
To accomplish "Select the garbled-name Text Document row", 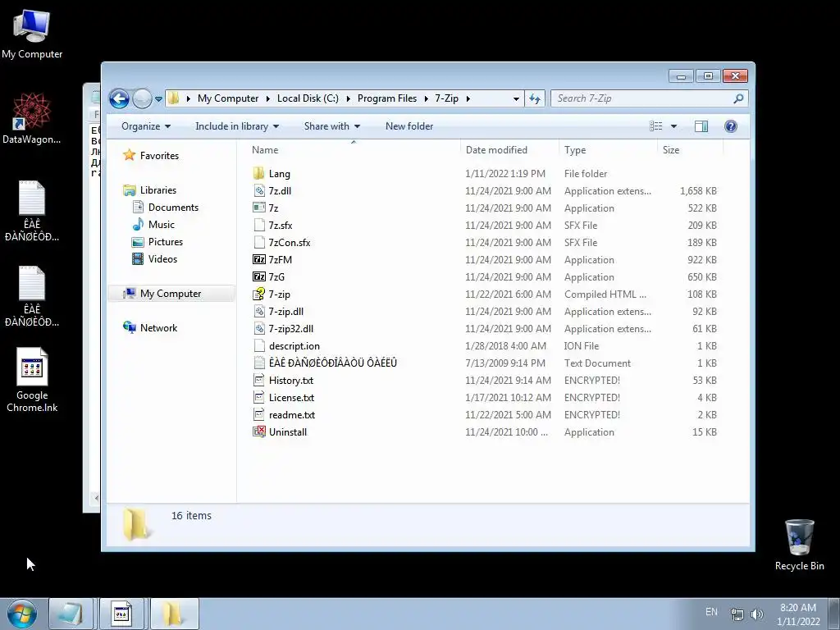I will coord(485,363).
